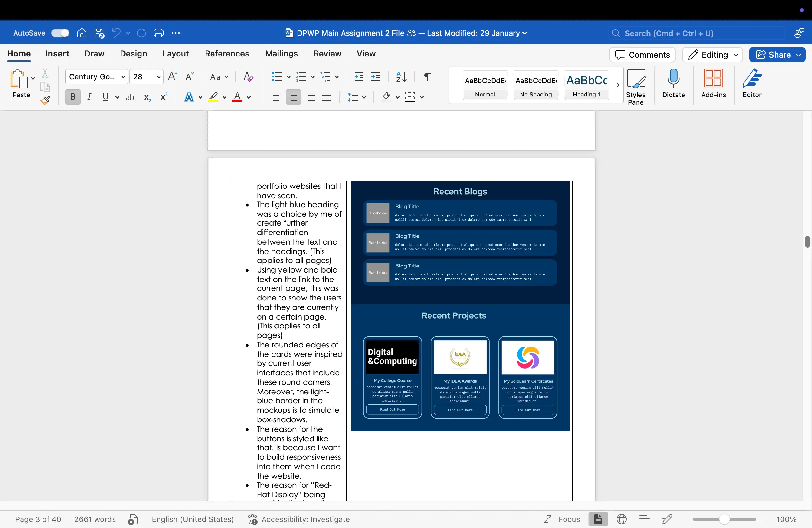Open the Insert ribbon tab
This screenshot has height=528, width=812.
click(57, 54)
